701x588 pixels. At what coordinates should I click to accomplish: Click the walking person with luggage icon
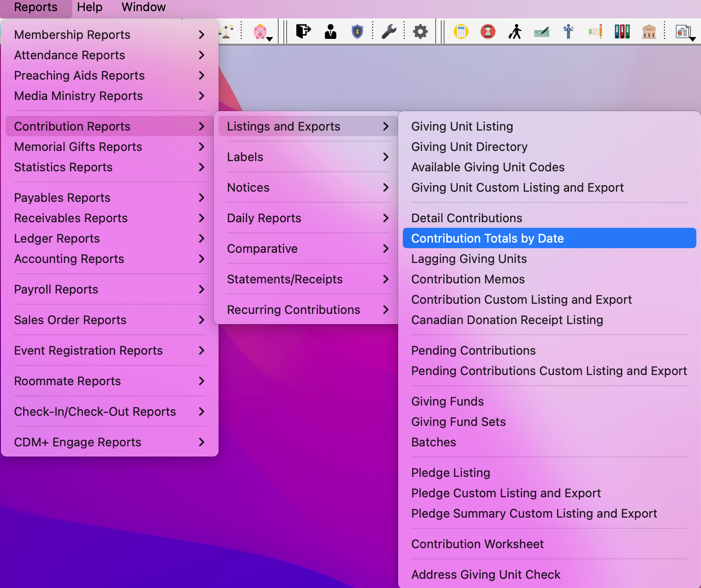point(514,31)
